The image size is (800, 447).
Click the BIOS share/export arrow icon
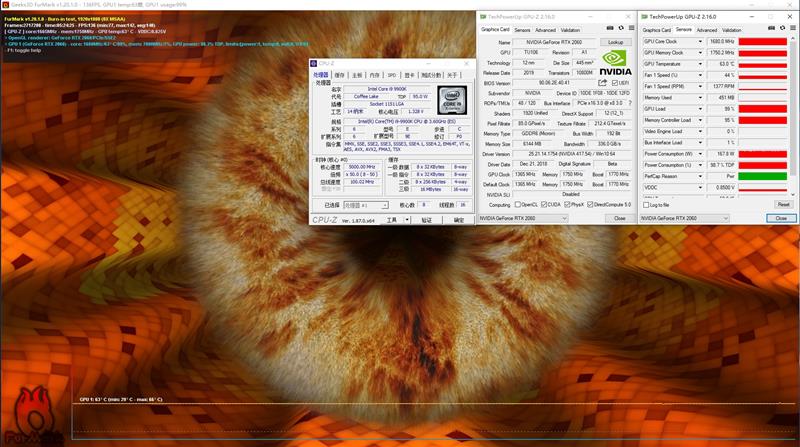click(603, 83)
